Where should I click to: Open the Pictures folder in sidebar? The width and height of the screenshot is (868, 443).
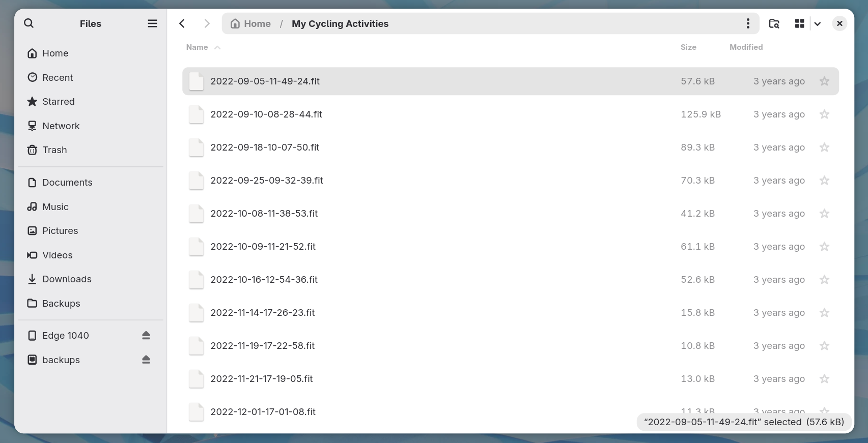(91, 231)
